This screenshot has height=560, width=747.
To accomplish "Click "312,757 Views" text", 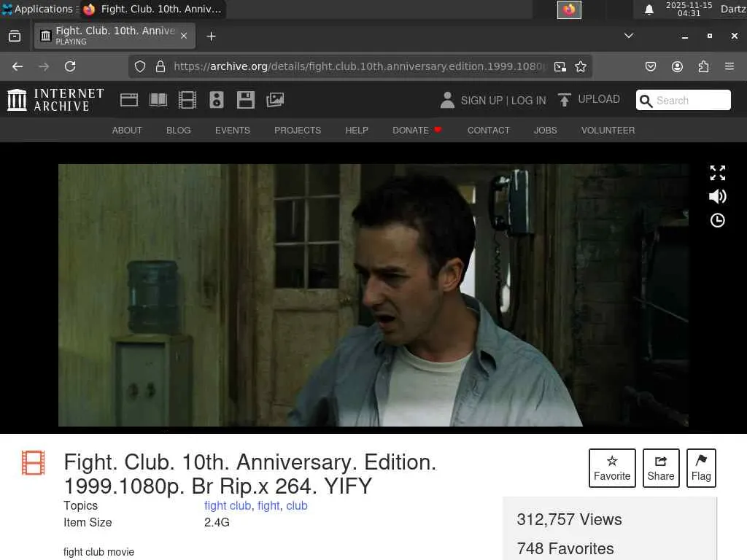I will pyautogui.click(x=569, y=519).
